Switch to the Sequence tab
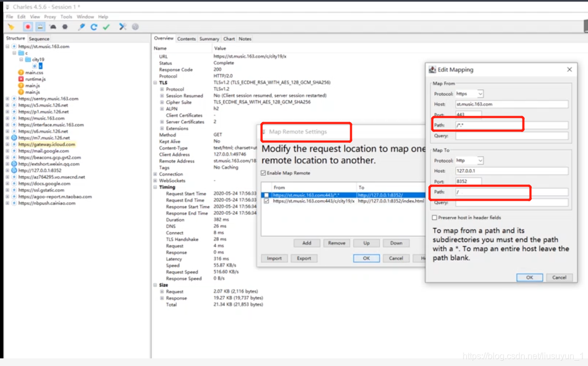 pyautogui.click(x=39, y=39)
